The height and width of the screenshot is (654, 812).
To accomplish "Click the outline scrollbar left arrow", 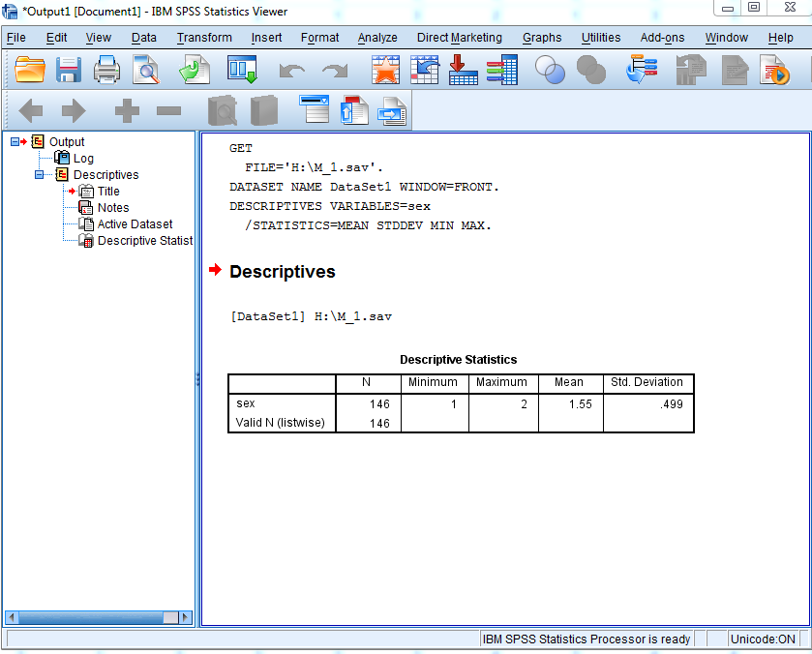I will tap(12, 617).
